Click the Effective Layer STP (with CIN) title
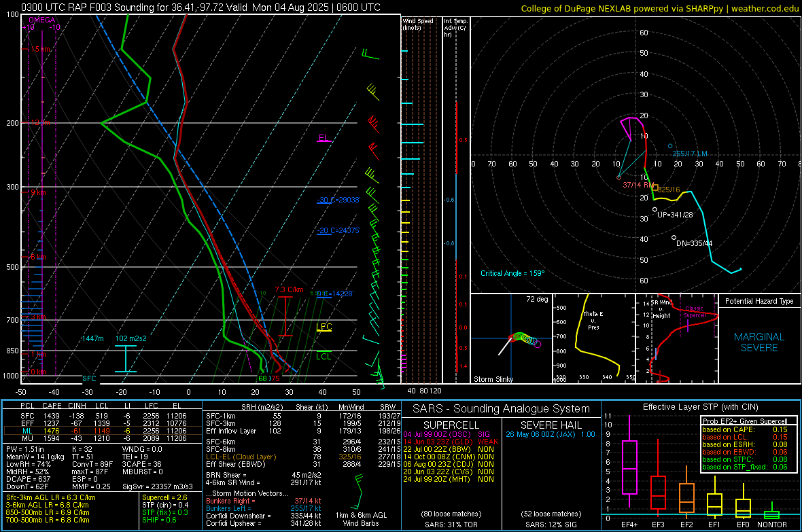The height and width of the screenshot is (532, 802). point(700,407)
